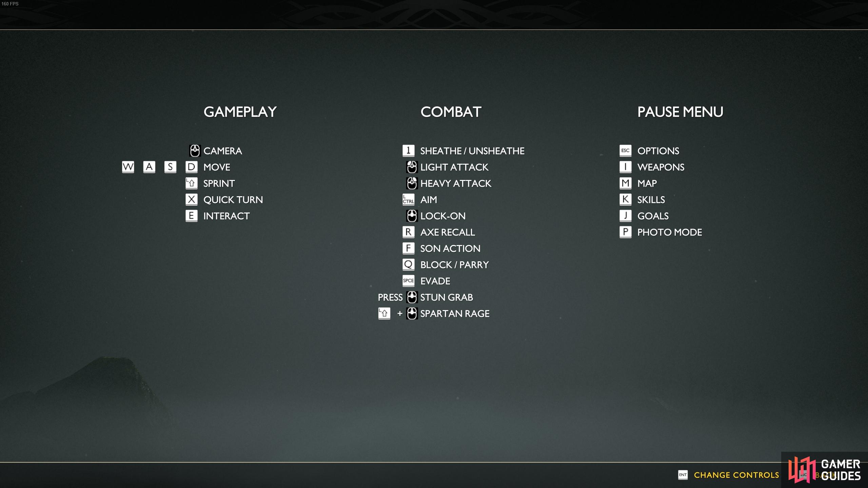Expand the PAUSE MENU controls section

click(679, 111)
